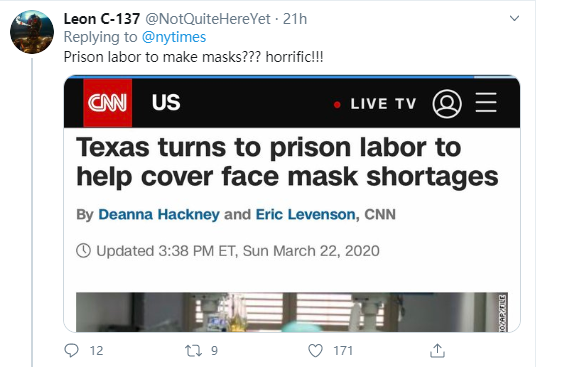563x367 pixels.
Task: Select the US section label
Action: click(x=166, y=102)
